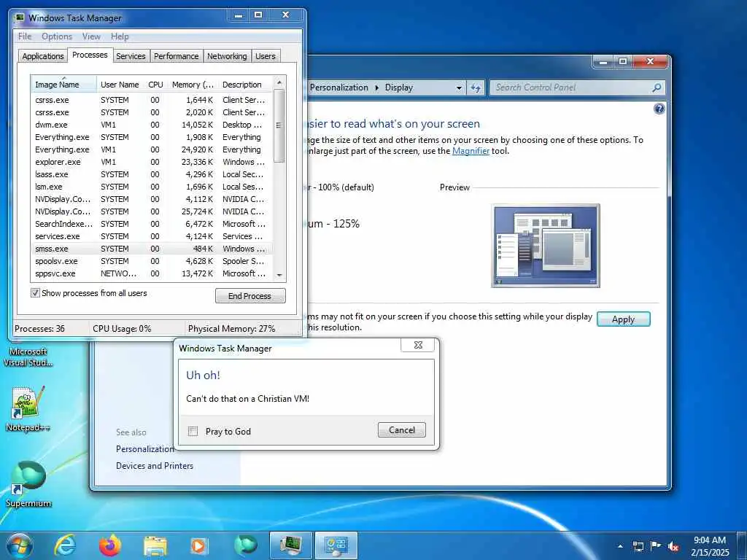The width and height of the screenshot is (747, 560).
Task: Open Supermium desktop shortcut
Action: [28, 484]
